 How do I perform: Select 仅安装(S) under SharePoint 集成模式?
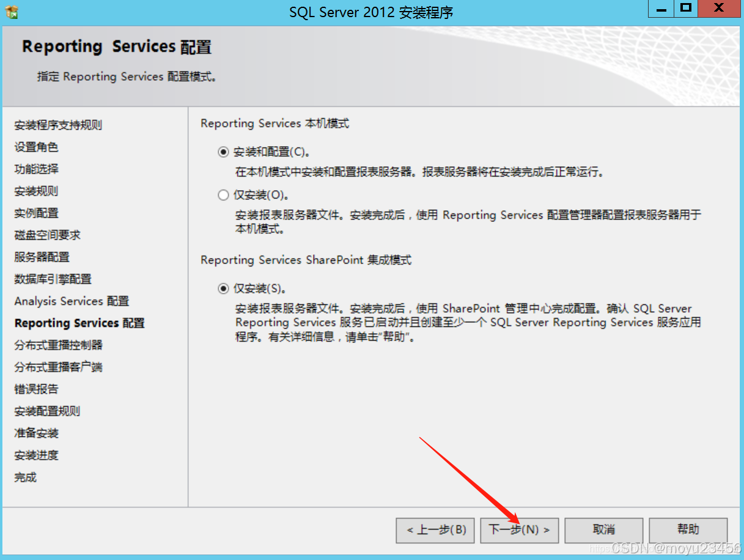tap(224, 287)
